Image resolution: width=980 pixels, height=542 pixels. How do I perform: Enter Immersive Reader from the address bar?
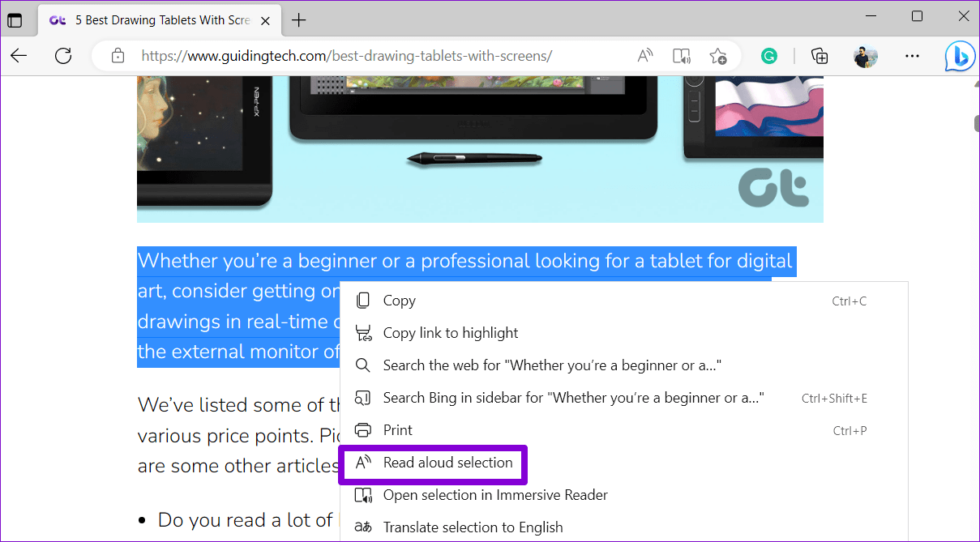(681, 55)
